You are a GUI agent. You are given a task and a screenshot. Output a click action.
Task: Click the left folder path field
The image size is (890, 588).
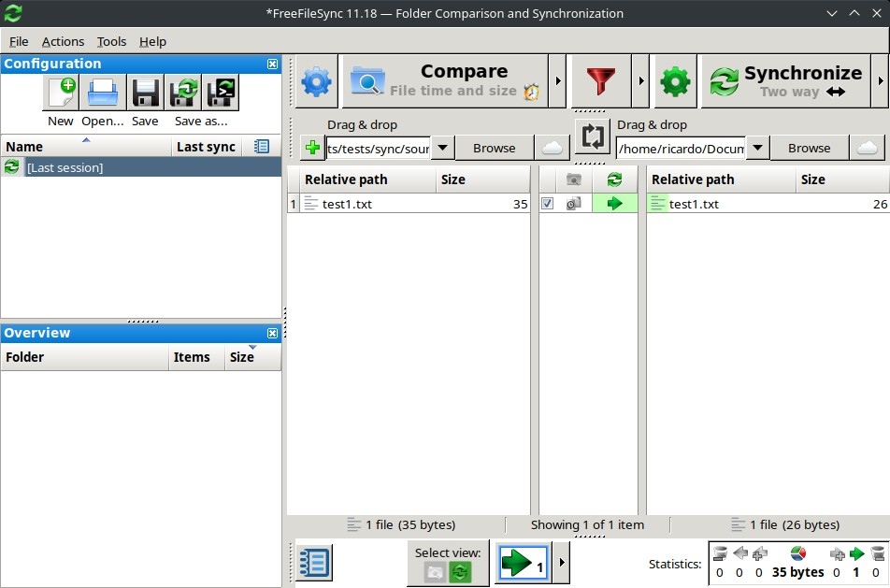click(x=378, y=149)
